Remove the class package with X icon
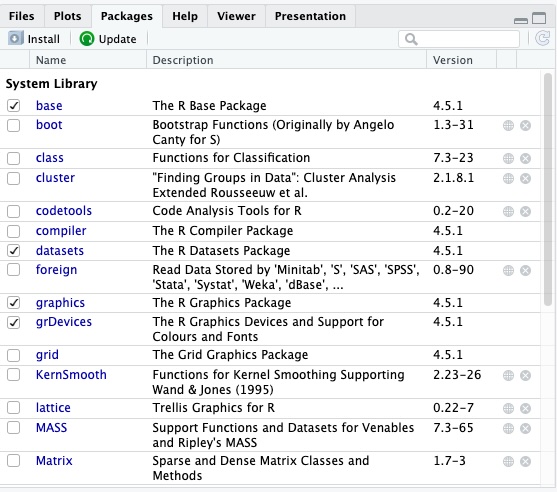 525,158
